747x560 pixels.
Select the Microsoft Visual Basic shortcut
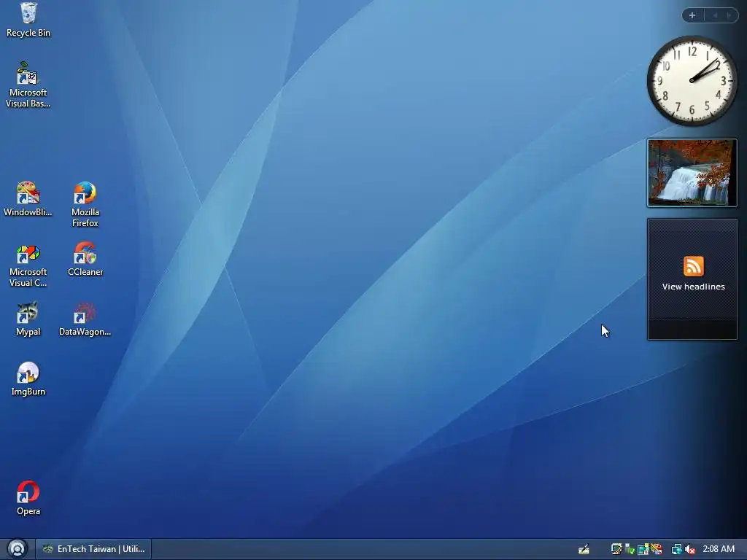coord(28,85)
